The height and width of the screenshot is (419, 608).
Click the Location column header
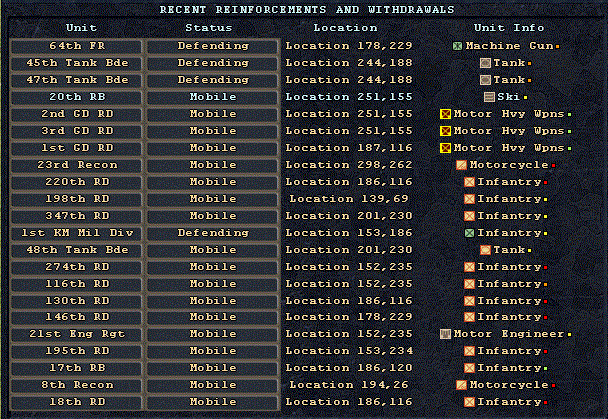tap(345, 28)
